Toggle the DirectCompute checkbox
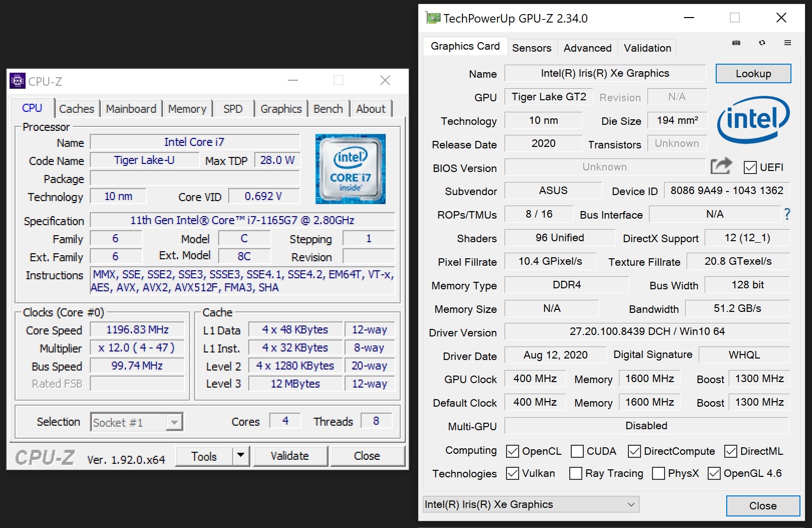Image resolution: width=812 pixels, height=528 pixels. click(634, 451)
